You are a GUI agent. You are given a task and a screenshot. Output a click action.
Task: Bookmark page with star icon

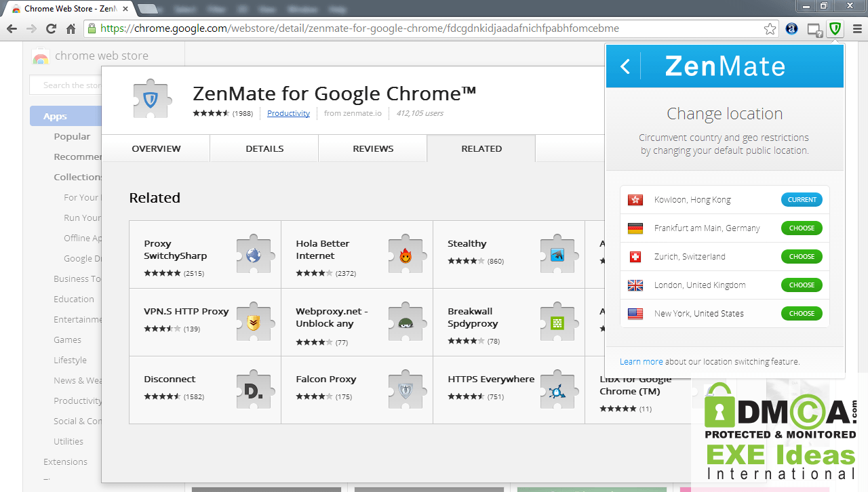770,28
